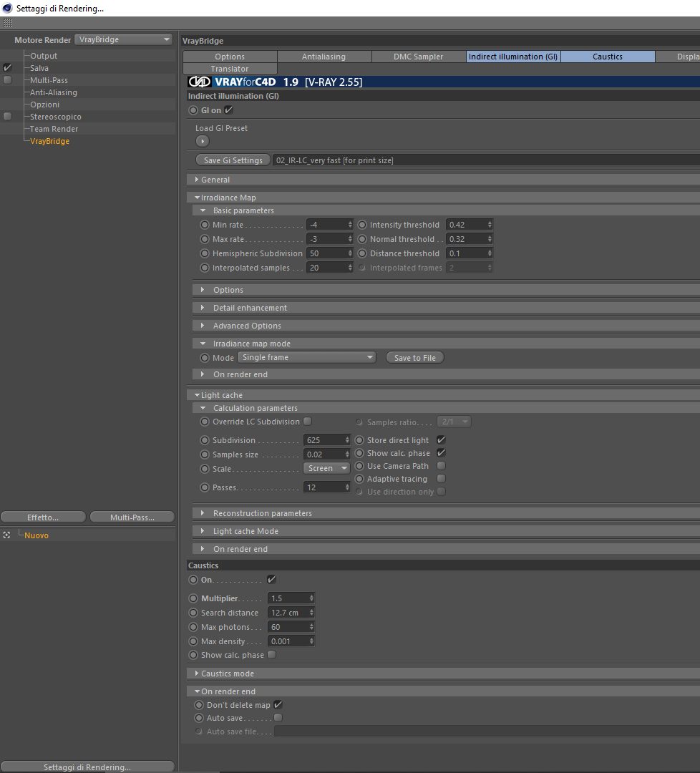
Task: Click the Distance threshold animation dot
Action: [x=362, y=253]
